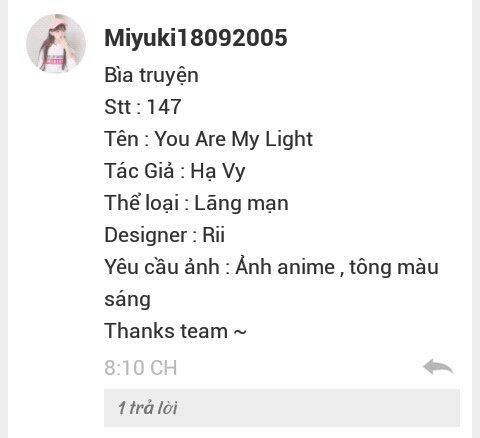
Task: Open the Miyuki18092005 username link
Action: [196, 38]
